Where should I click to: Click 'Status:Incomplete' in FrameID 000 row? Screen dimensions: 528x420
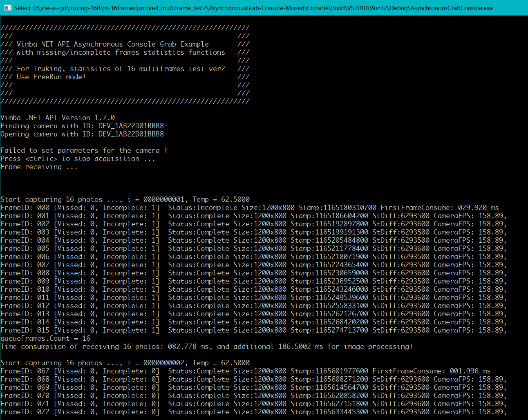[x=203, y=208]
